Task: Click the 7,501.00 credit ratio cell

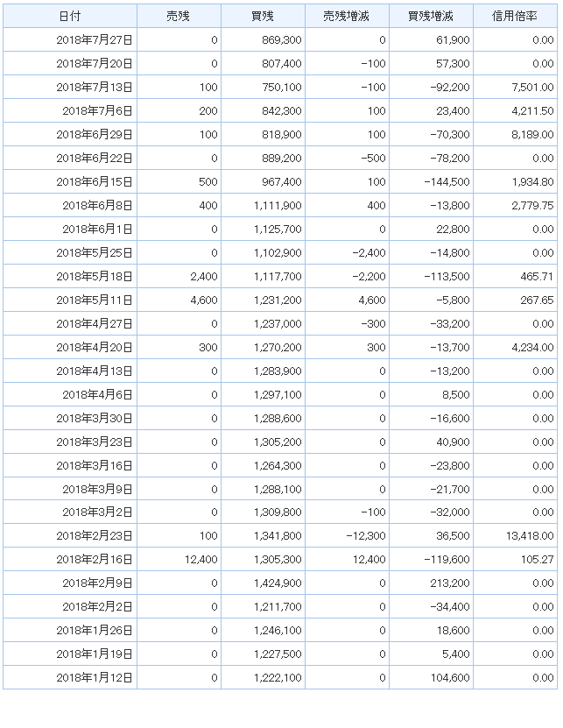Action: (531, 88)
